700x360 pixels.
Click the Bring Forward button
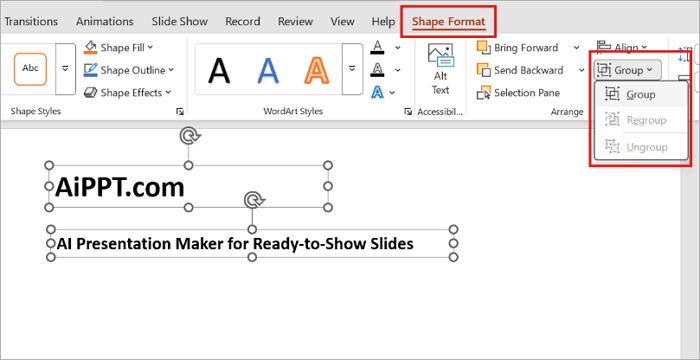point(518,48)
